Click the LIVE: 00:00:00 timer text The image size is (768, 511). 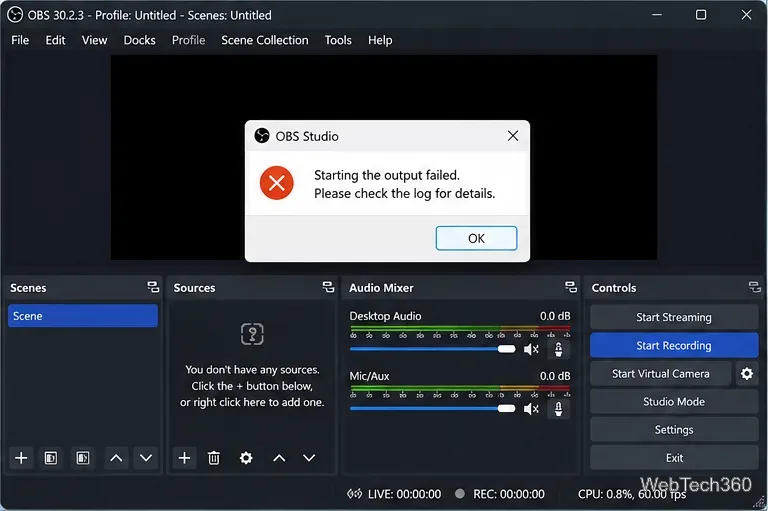(x=405, y=494)
